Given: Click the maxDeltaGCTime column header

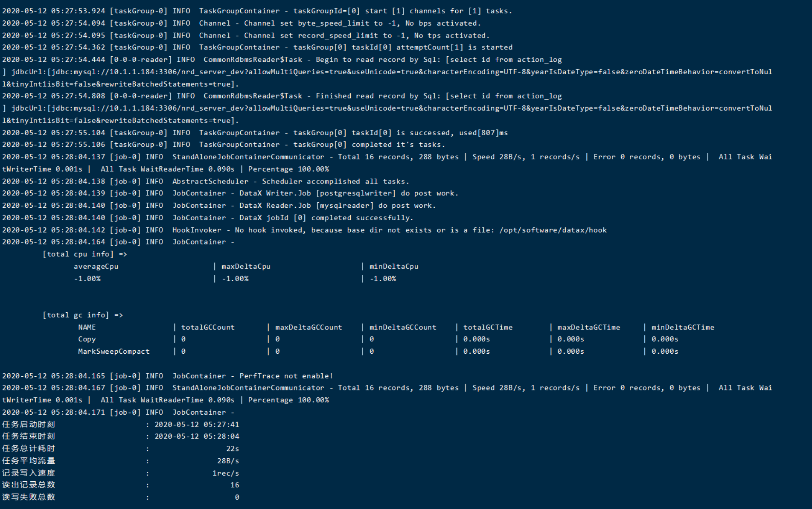Looking at the screenshot, I should pos(588,327).
